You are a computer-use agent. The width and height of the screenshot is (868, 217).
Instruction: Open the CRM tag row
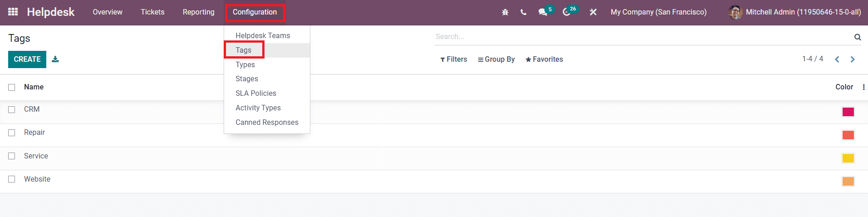pos(434,112)
